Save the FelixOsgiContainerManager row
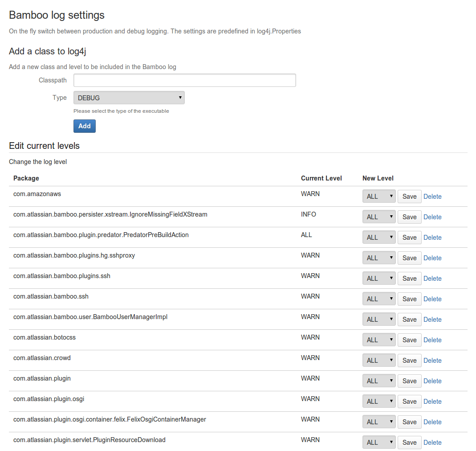The image size is (476, 451). [410, 422]
